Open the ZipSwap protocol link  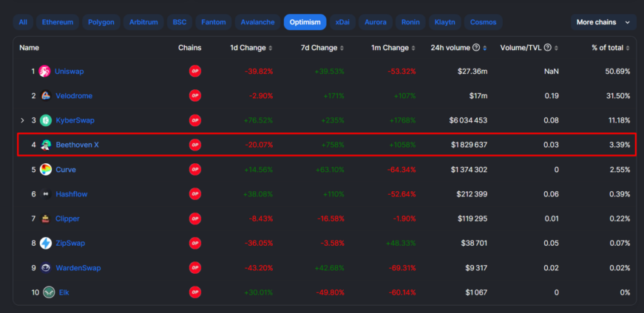click(70, 244)
